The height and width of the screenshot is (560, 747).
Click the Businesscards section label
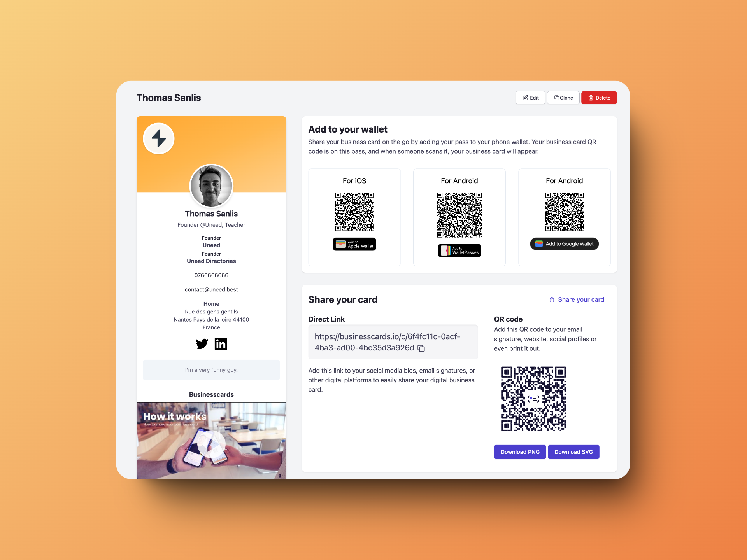pos(211,394)
